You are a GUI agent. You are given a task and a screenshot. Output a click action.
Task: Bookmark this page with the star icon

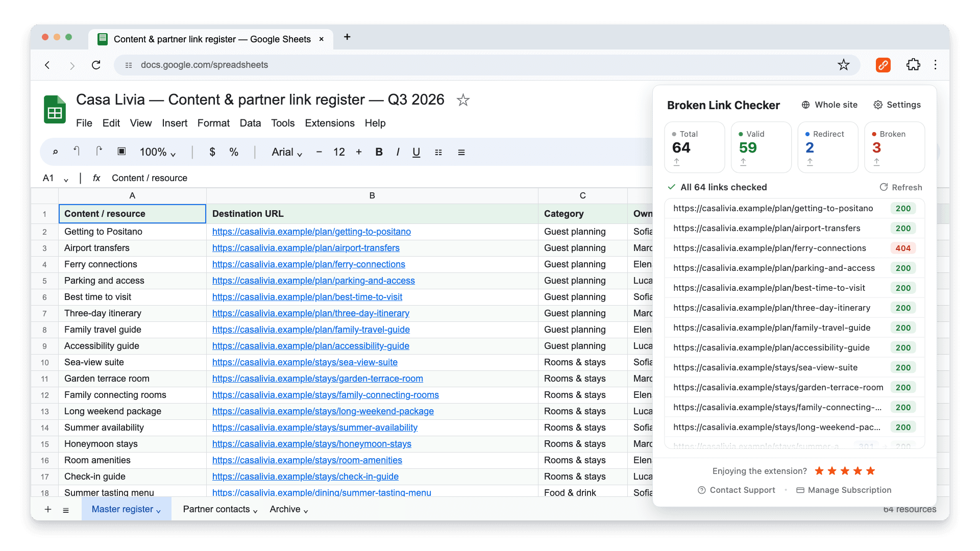[x=844, y=65]
